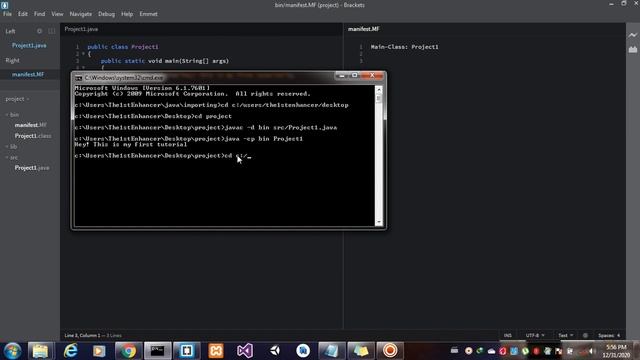Open the Emmet menu

point(149,14)
